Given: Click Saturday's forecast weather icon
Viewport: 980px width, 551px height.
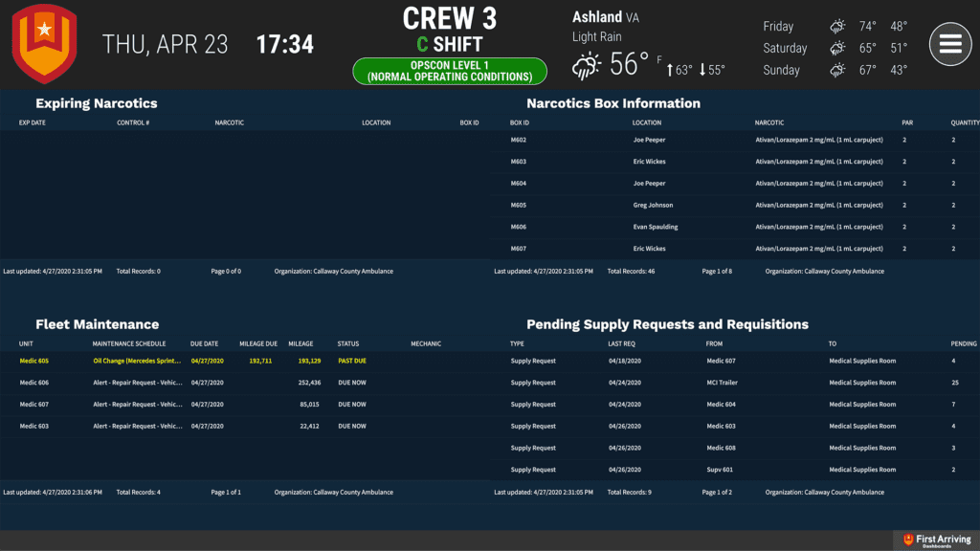Looking at the screenshot, I should (x=837, y=48).
